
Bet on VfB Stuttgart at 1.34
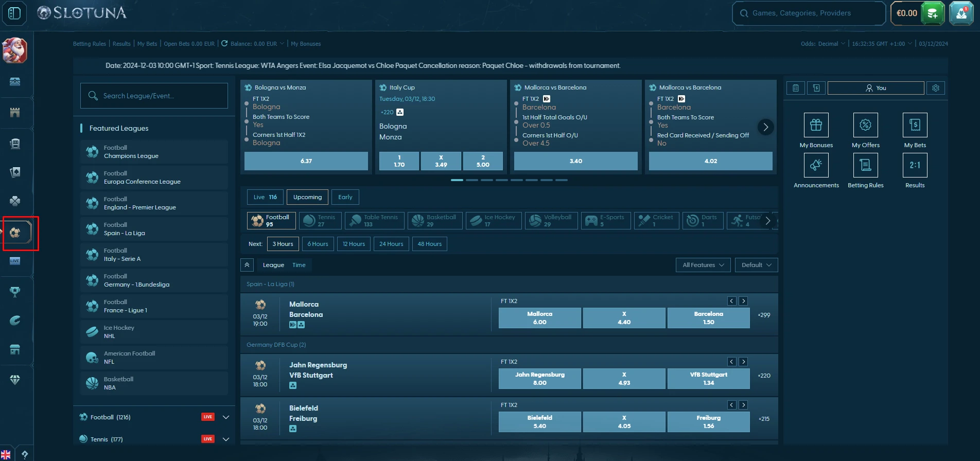(708, 379)
